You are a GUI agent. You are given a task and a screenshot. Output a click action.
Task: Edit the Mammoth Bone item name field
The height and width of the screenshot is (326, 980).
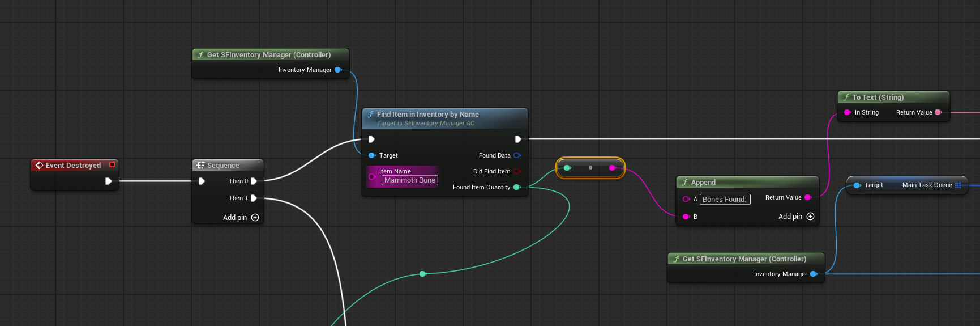pyautogui.click(x=410, y=180)
